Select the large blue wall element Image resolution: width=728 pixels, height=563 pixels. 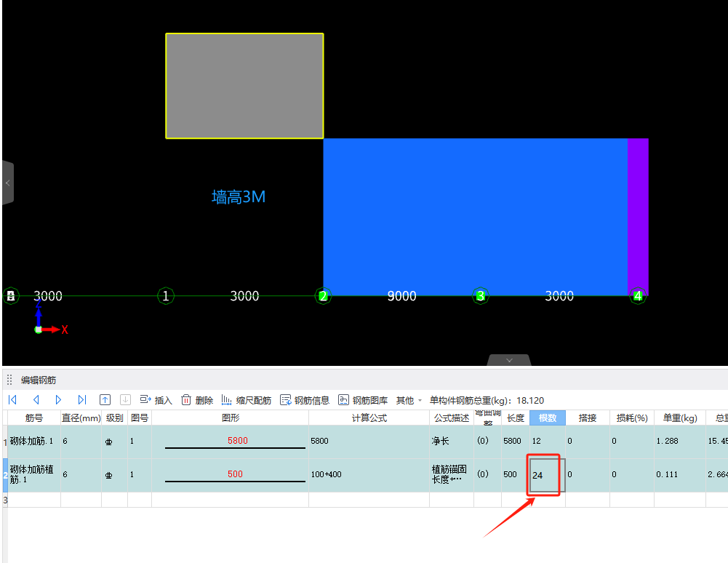476,217
